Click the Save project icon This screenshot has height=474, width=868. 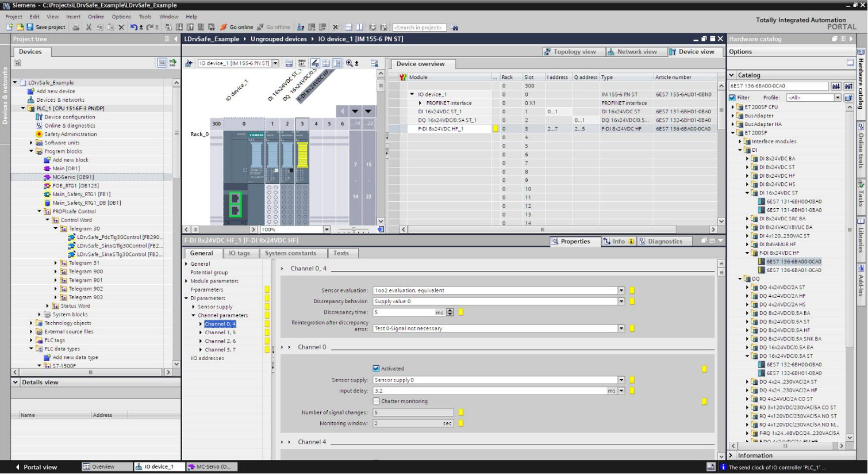(x=30, y=27)
